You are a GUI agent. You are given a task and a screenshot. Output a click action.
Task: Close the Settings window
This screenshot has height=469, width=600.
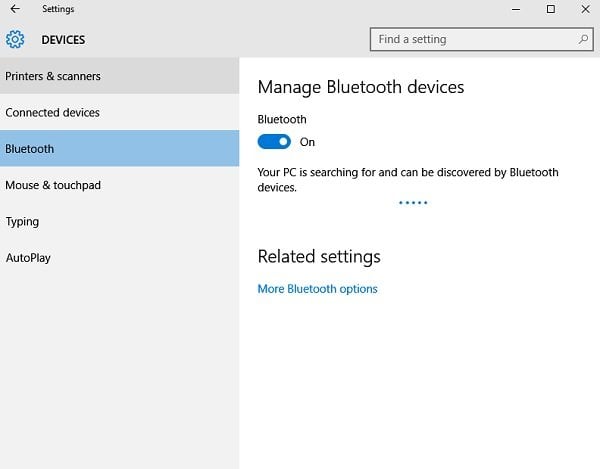pos(585,9)
